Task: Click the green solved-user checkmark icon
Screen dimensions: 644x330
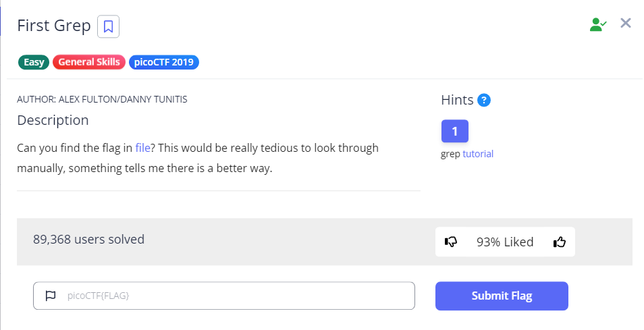Action: [x=597, y=25]
